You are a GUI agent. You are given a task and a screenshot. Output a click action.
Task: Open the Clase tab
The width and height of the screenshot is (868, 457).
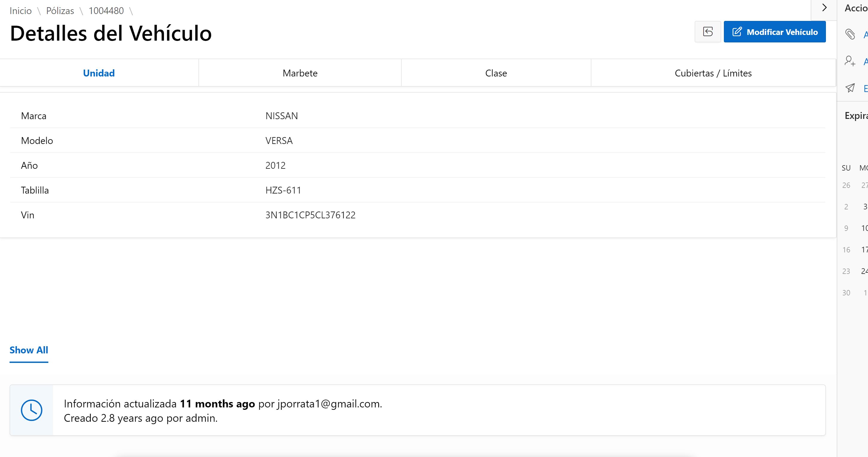(x=496, y=73)
